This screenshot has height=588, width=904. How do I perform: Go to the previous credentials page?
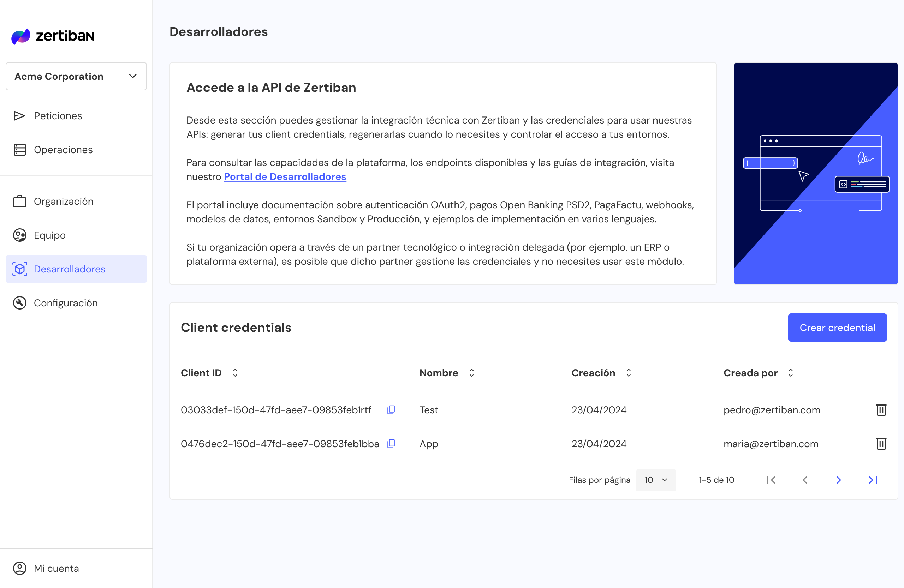[x=805, y=480]
